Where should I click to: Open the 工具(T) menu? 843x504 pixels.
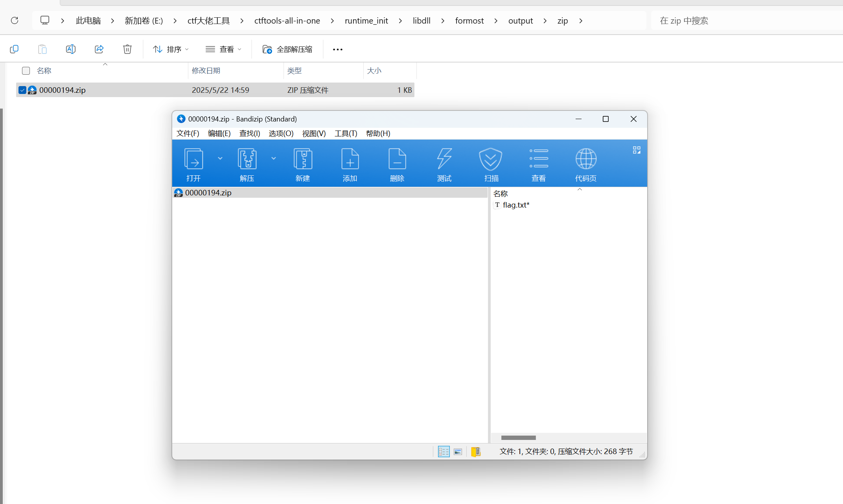(x=346, y=133)
